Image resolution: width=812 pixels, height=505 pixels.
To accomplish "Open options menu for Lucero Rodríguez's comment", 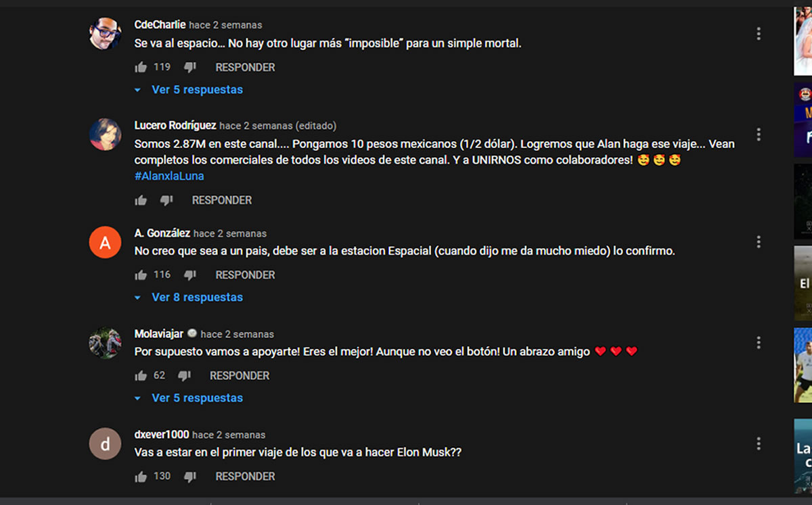I will click(759, 135).
